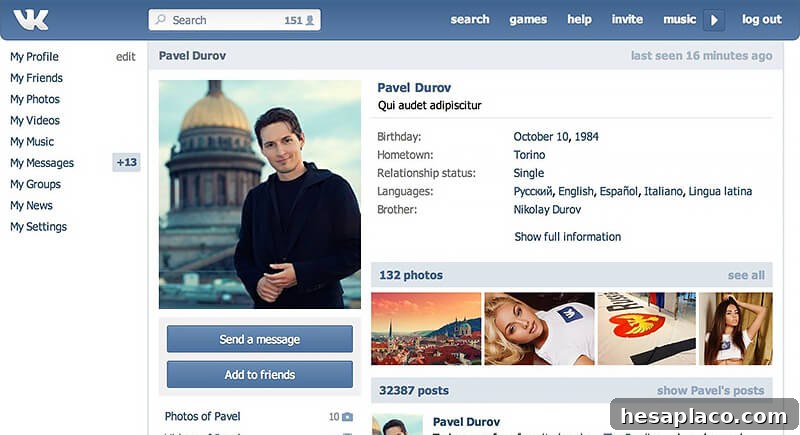Open My Messages in sidebar
Viewport: 800px width, 435px height.
[42, 163]
